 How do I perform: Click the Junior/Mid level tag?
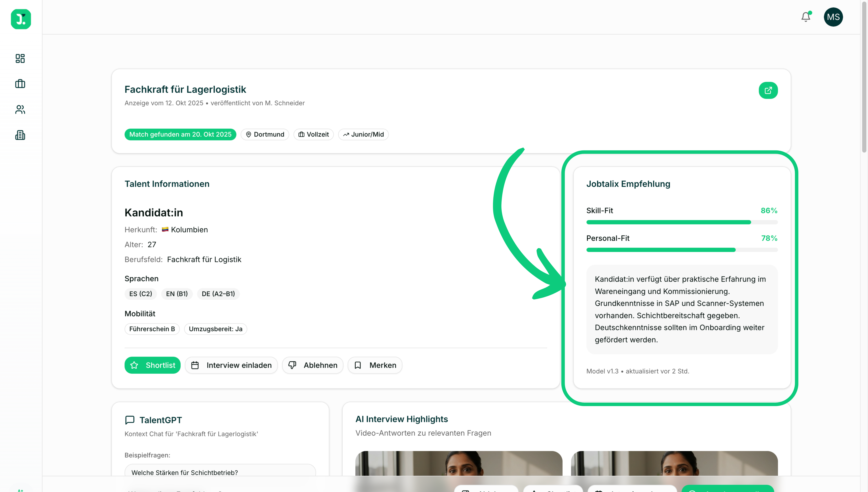[363, 134]
